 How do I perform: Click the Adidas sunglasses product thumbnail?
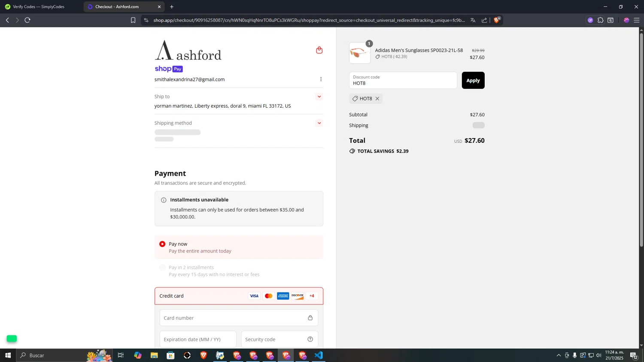coord(360,53)
